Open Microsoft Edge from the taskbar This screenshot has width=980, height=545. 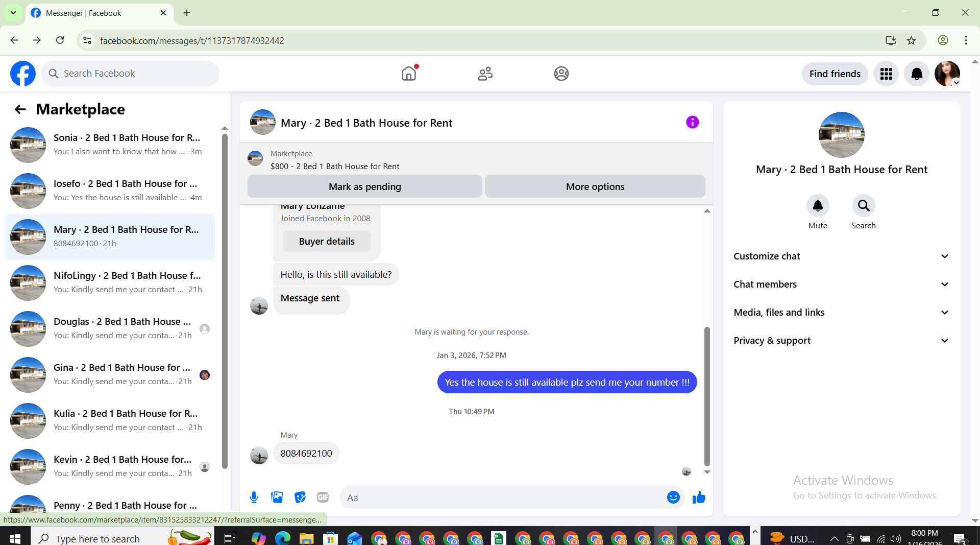coord(282,538)
